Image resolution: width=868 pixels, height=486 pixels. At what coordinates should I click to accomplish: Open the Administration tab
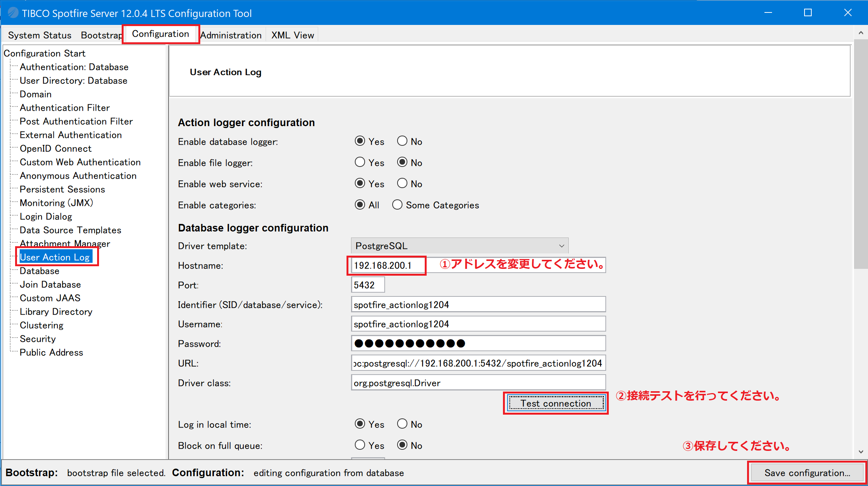(231, 35)
